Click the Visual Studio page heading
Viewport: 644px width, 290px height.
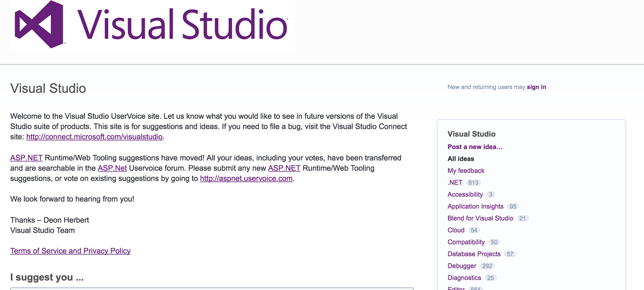coord(48,88)
